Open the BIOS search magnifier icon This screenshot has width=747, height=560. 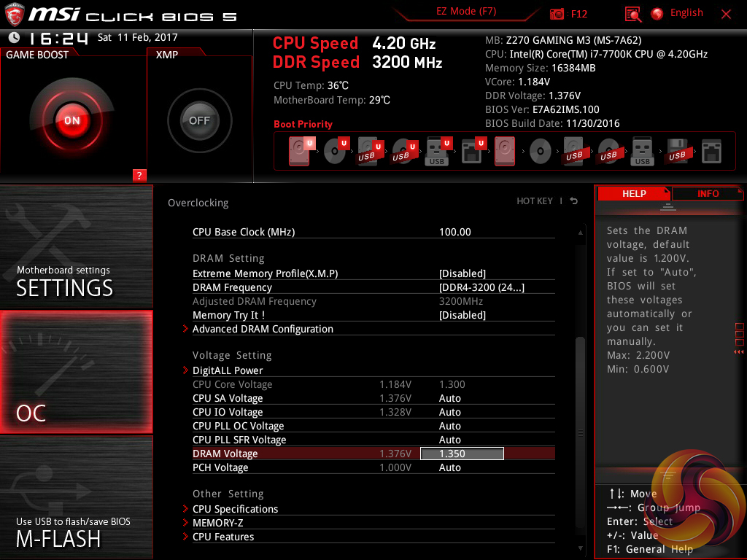click(x=633, y=15)
